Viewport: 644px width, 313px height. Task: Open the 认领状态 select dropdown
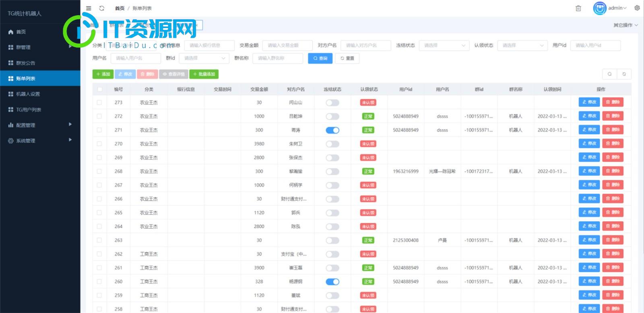pyautogui.click(x=522, y=45)
